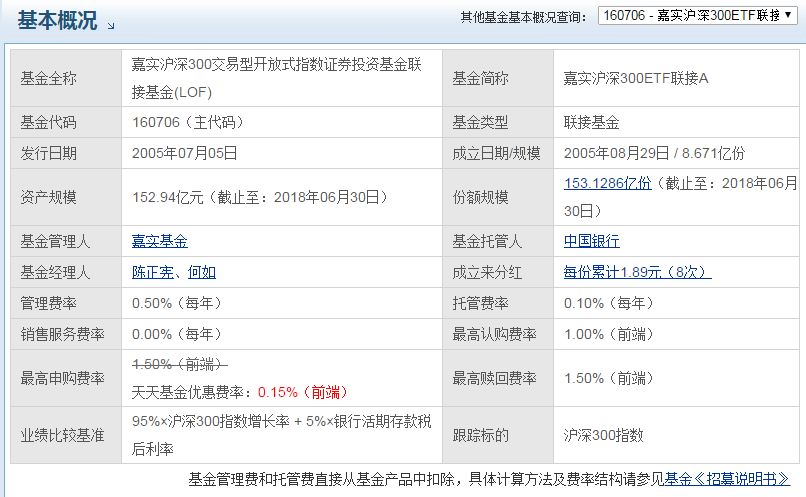Click the 1.00%（前端） max subscription fee
The height and width of the screenshot is (497, 806).
coord(608,334)
